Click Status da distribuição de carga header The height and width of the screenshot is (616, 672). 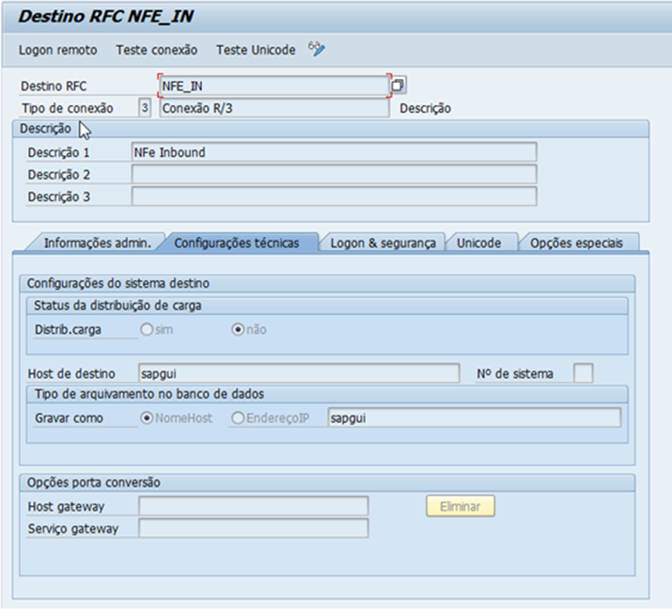[x=327, y=306]
